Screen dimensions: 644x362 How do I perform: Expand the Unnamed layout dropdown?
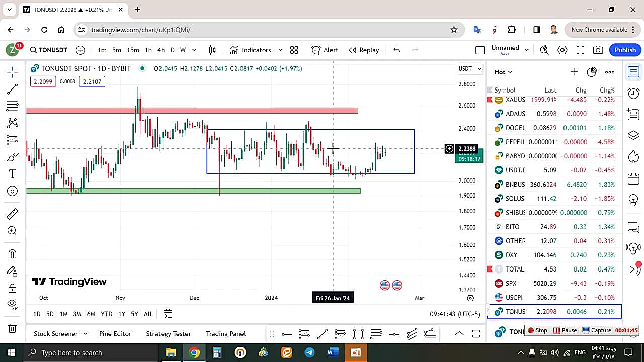[x=526, y=50]
